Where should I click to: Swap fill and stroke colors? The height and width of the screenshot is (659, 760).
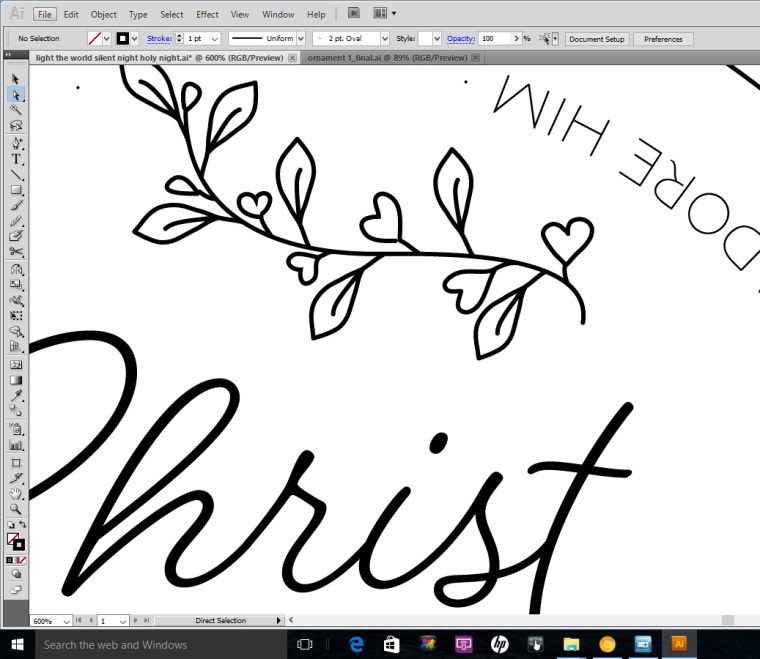click(23, 525)
